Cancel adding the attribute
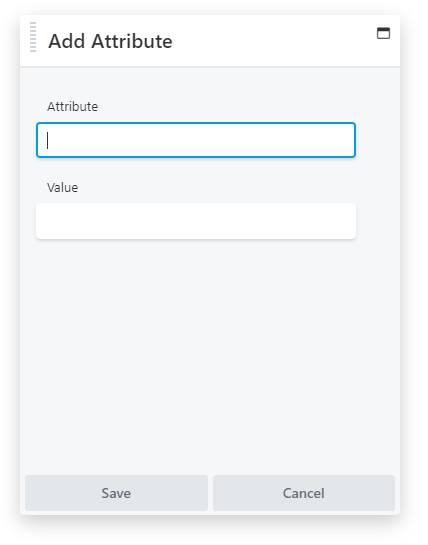This screenshot has width=428, height=545. 304,493
